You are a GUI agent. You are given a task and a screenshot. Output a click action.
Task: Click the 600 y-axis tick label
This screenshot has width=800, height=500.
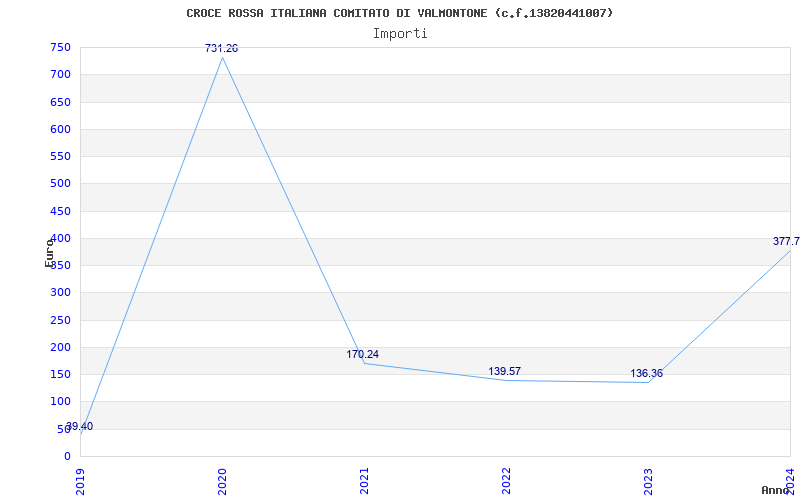pyautogui.click(x=60, y=129)
